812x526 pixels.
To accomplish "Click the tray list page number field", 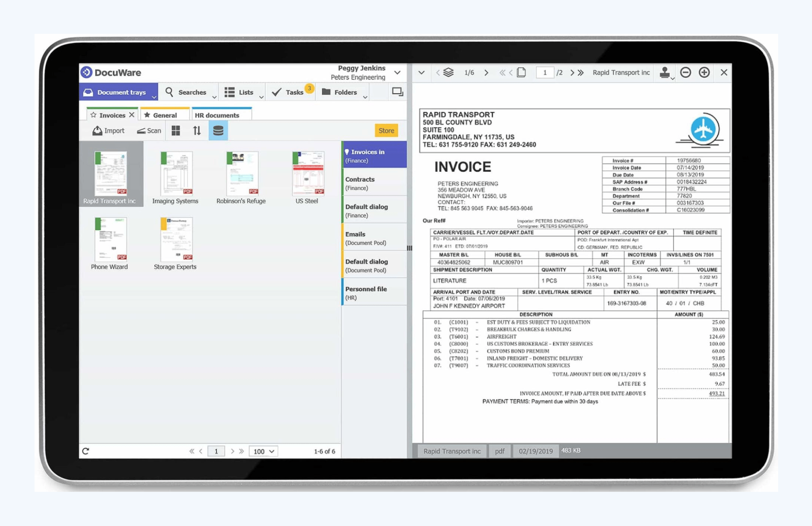I will pos(216,451).
